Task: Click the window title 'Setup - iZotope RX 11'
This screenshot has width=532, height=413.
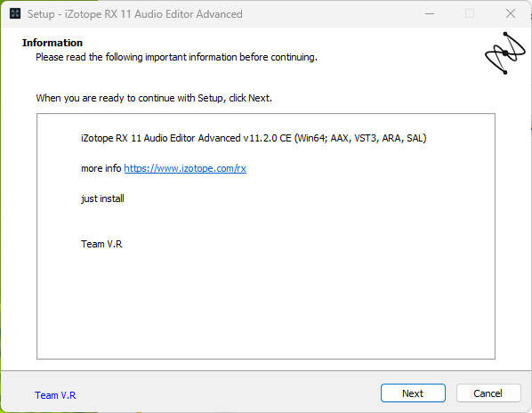Action: click(134, 14)
